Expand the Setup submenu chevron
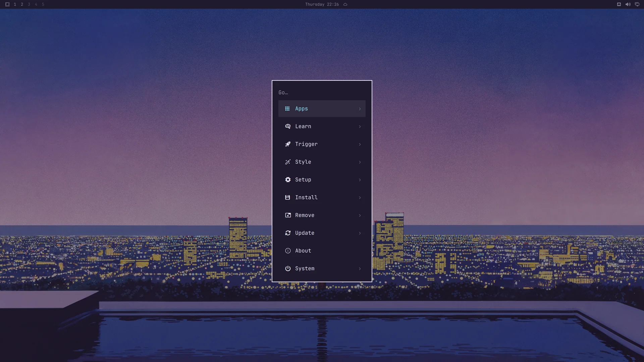Screen dimensions: 644x362 pos(360,180)
